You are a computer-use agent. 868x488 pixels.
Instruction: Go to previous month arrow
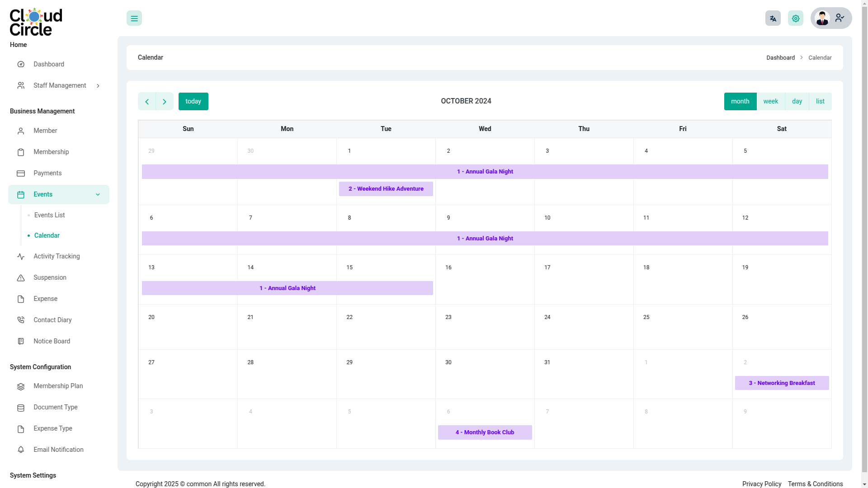tap(147, 102)
